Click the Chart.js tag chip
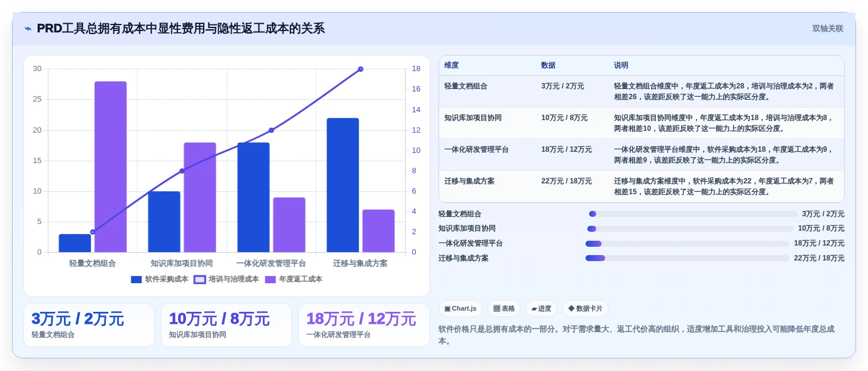Image resolution: width=868 pixels, height=371 pixels. pyautogui.click(x=461, y=309)
